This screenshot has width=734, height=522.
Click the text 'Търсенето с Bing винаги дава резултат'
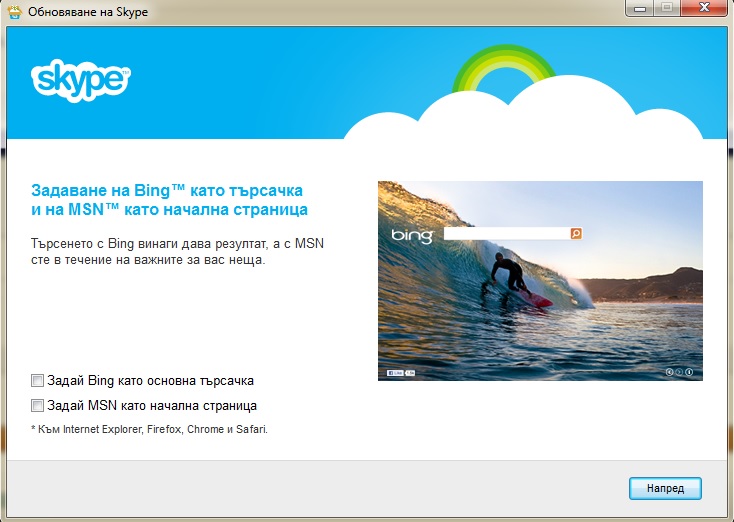click(x=149, y=244)
